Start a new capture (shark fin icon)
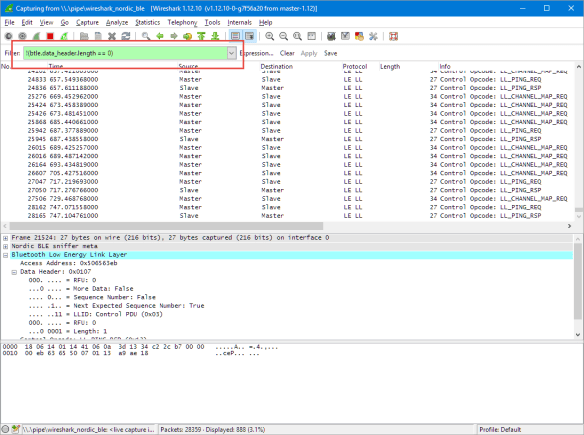 tap(36, 36)
